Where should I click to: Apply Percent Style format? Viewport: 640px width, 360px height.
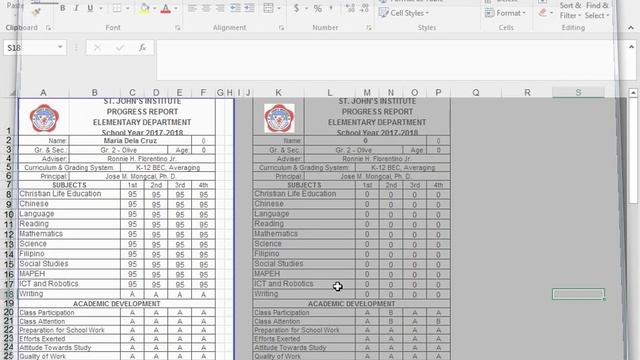318,8
